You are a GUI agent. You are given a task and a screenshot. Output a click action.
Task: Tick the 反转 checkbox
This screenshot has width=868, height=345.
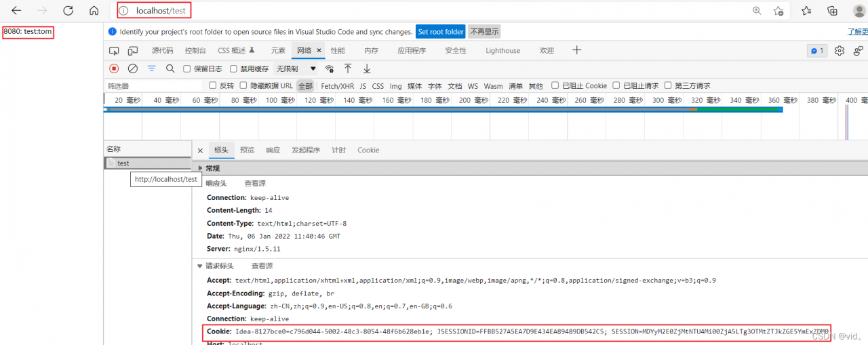tap(212, 85)
